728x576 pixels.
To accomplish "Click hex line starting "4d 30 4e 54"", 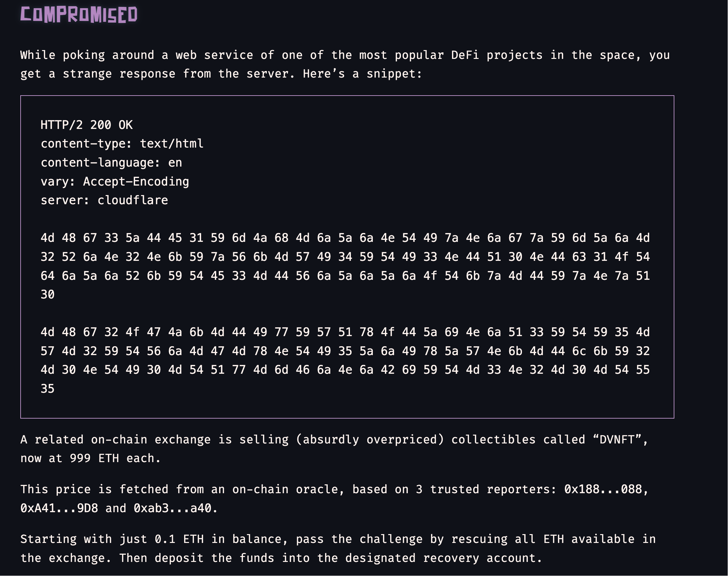I will 345,370.
